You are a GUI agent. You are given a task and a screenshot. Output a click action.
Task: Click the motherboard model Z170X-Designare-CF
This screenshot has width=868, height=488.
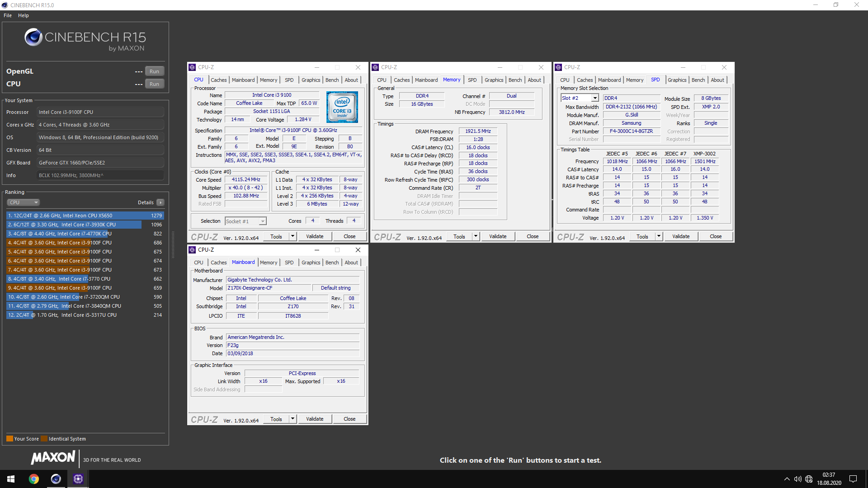tap(269, 288)
